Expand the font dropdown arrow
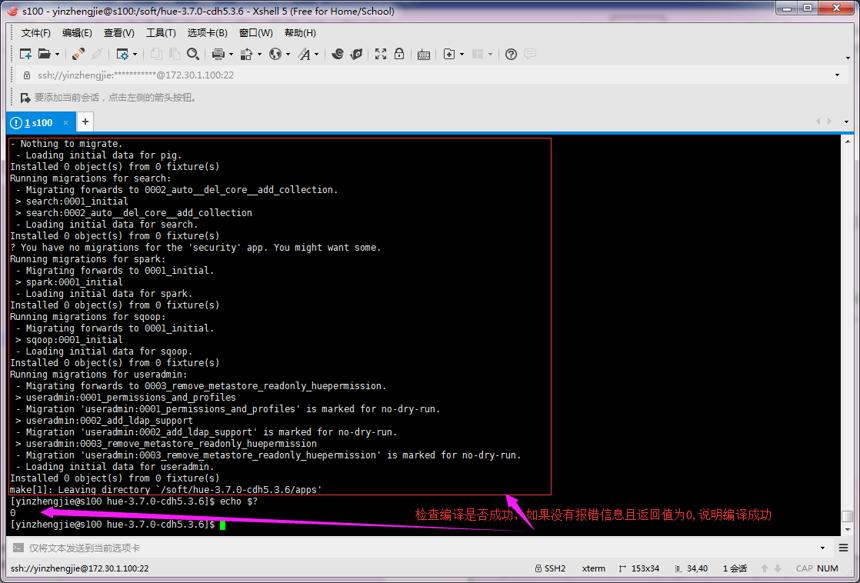Viewport: 860px width, 583px height. point(316,54)
